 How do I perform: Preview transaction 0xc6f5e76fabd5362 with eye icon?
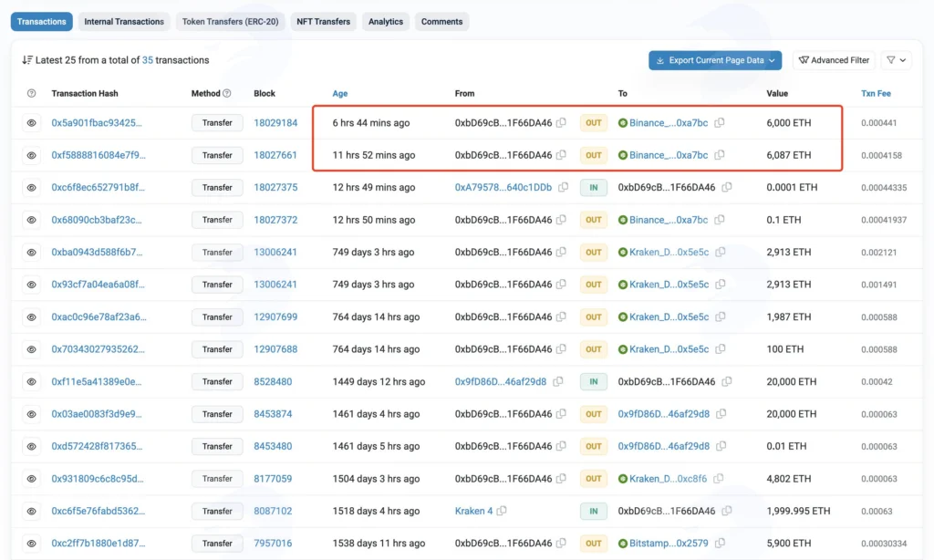(32, 511)
